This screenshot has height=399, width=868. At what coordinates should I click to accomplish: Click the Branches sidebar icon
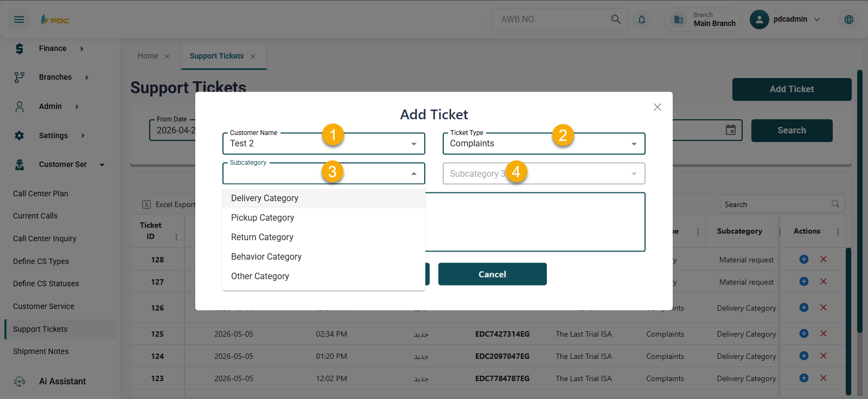[20, 78]
